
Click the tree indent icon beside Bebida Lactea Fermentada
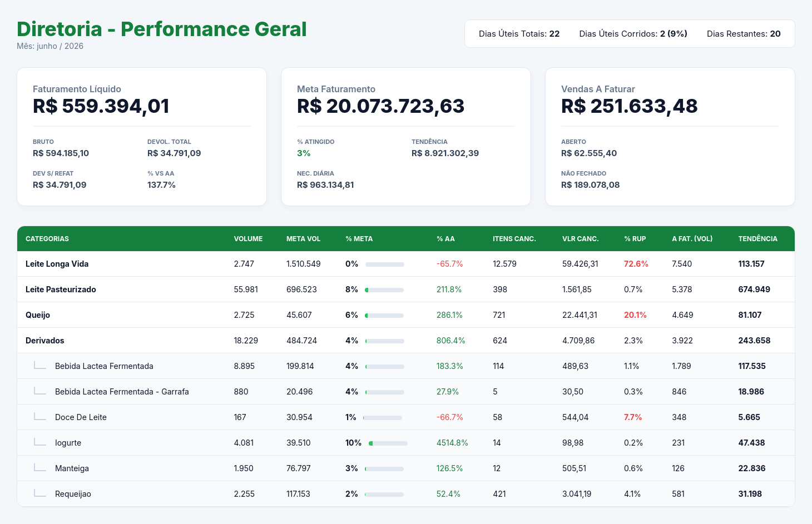[x=40, y=365]
